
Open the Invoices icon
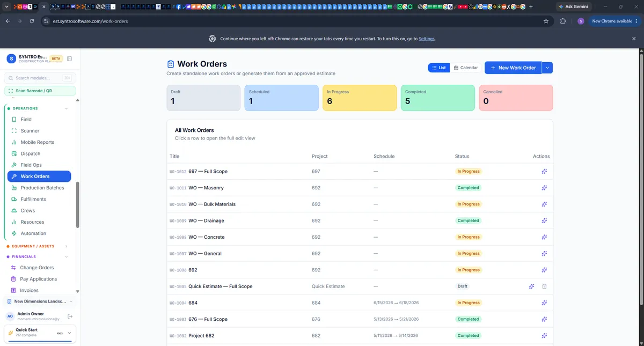[x=14, y=290]
